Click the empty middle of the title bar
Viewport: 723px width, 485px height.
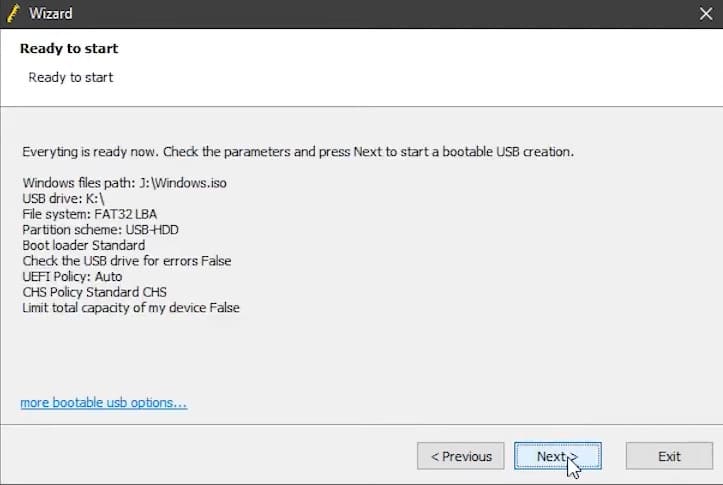point(380,14)
